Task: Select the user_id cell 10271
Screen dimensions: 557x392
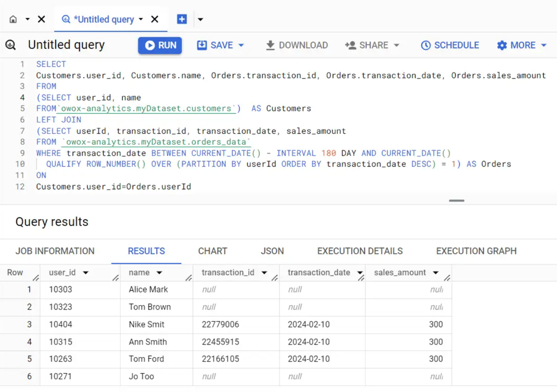Action: coord(80,376)
